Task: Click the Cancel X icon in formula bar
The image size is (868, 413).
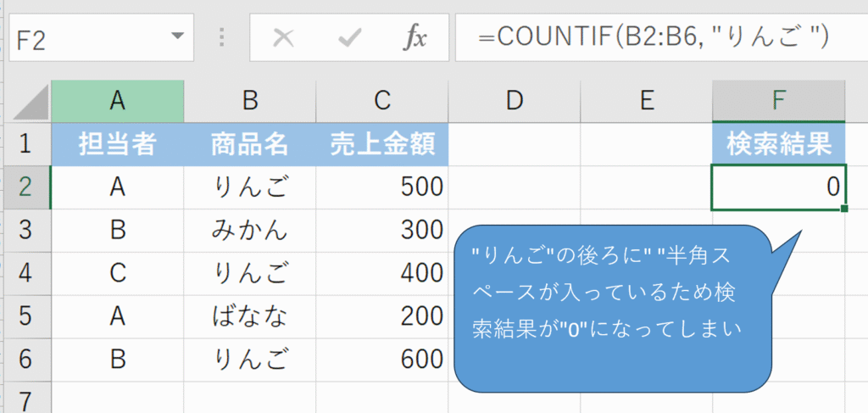Action: click(x=284, y=37)
